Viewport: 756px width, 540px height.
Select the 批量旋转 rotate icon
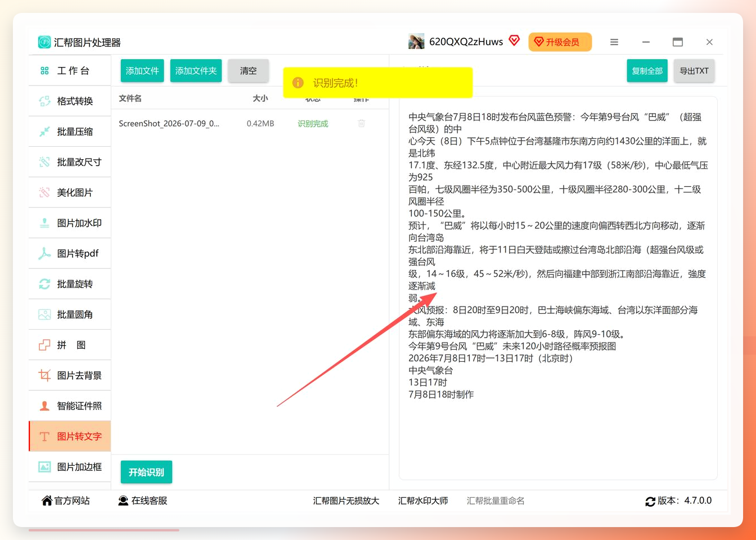point(44,284)
